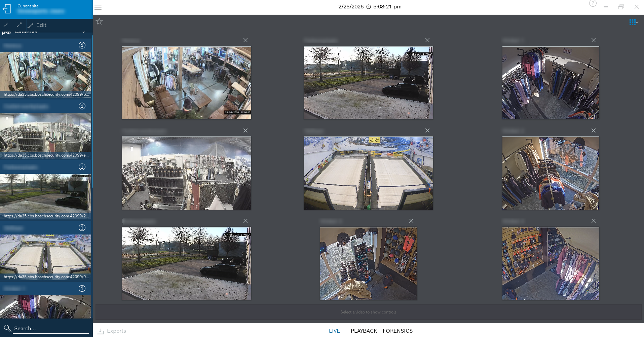Click the Exports download icon

pyautogui.click(x=100, y=331)
